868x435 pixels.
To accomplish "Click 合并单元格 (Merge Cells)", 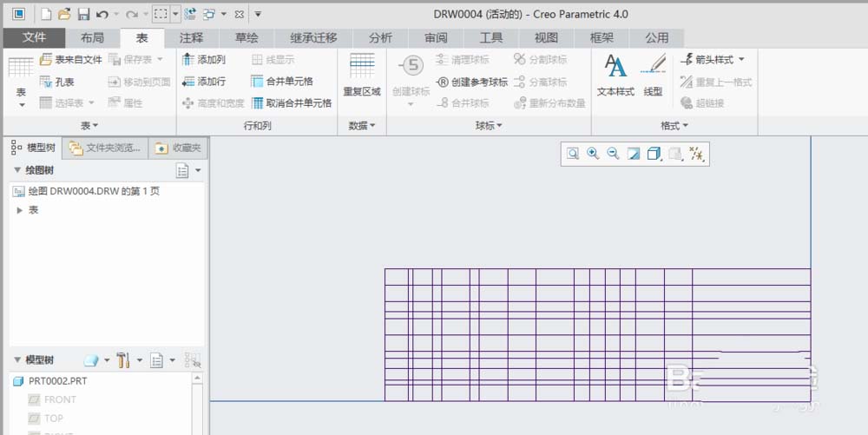I will point(282,82).
